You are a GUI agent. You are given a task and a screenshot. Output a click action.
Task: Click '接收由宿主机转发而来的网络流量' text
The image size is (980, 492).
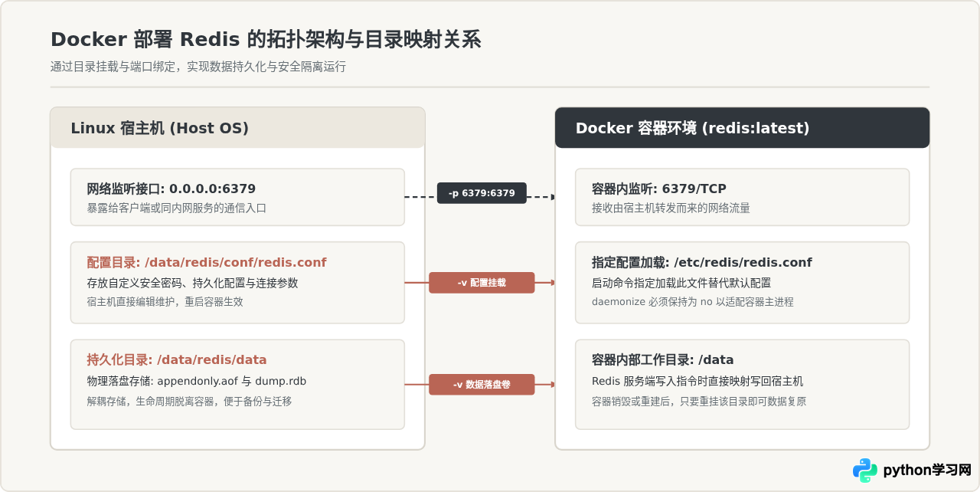pyautogui.click(x=671, y=208)
